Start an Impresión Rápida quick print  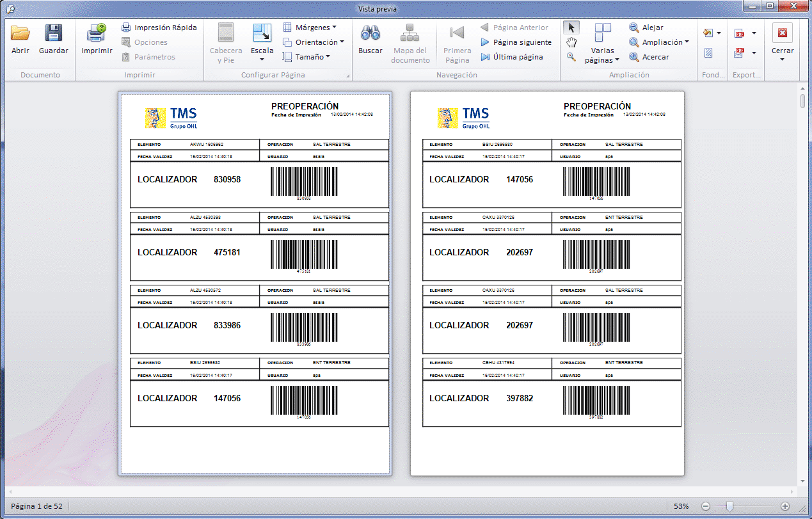pyautogui.click(x=159, y=28)
